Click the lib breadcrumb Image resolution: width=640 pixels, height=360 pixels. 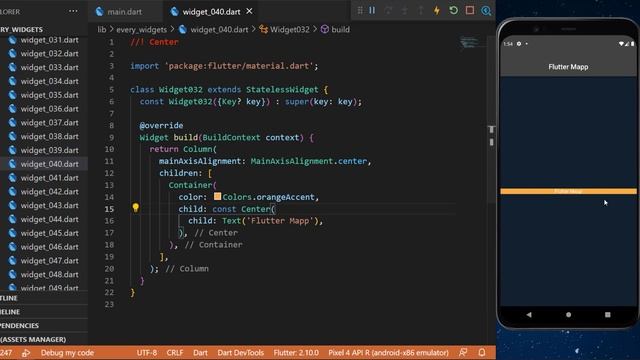[102, 29]
